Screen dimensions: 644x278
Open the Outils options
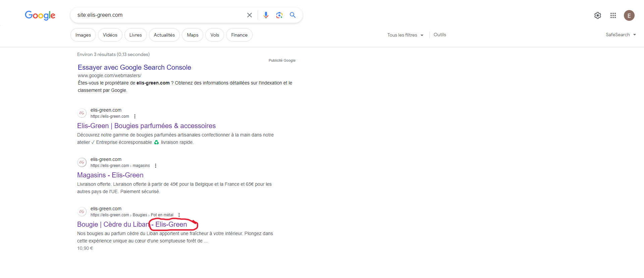tap(440, 35)
